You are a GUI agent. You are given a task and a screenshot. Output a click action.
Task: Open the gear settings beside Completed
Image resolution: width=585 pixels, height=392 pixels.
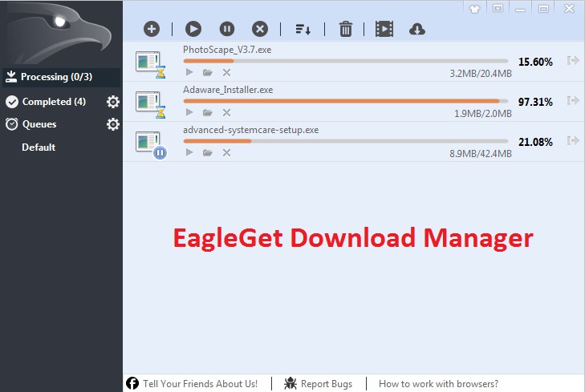113,102
